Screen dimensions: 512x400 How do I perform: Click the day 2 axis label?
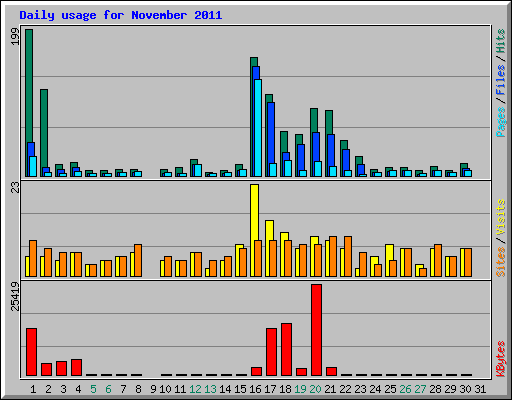(48, 389)
